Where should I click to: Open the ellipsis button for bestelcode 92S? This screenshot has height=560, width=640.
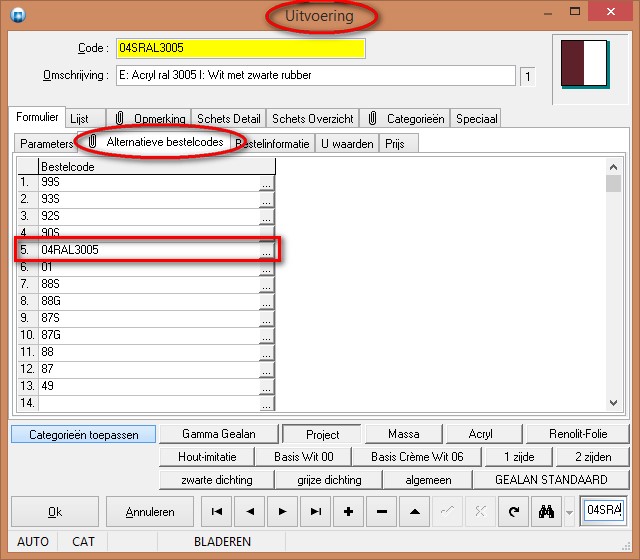[267, 218]
